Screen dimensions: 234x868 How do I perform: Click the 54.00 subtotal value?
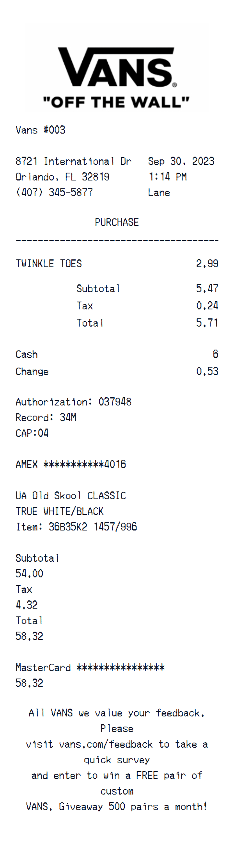[x=29, y=574]
